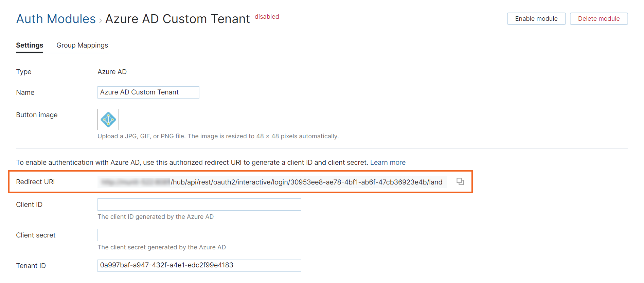Screen dimensions: 644x283
Task: Click the Name field showing Azure AD Custom Tenant
Action: point(148,92)
